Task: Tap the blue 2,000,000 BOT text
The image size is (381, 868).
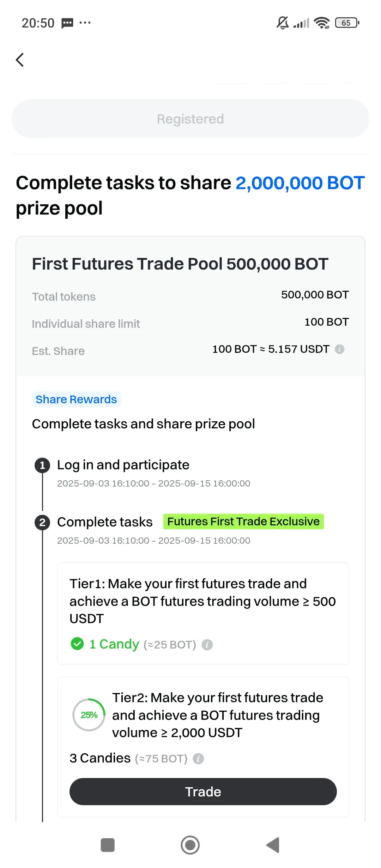Action: [300, 183]
